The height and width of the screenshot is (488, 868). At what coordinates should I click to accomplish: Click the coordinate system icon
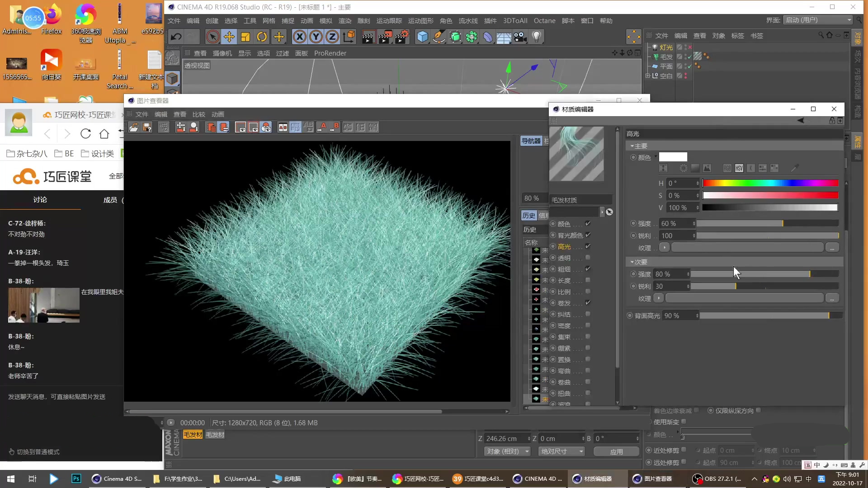click(x=349, y=37)
